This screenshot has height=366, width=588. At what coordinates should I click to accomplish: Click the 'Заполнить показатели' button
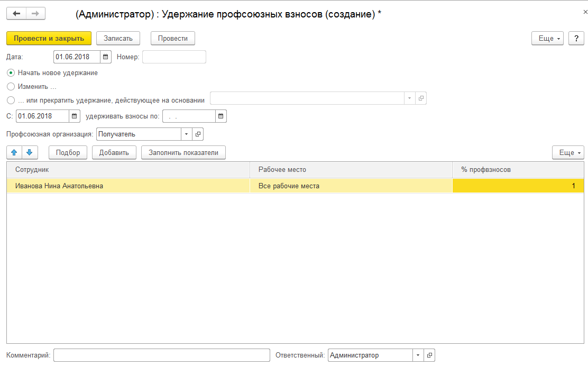[183, 152]
